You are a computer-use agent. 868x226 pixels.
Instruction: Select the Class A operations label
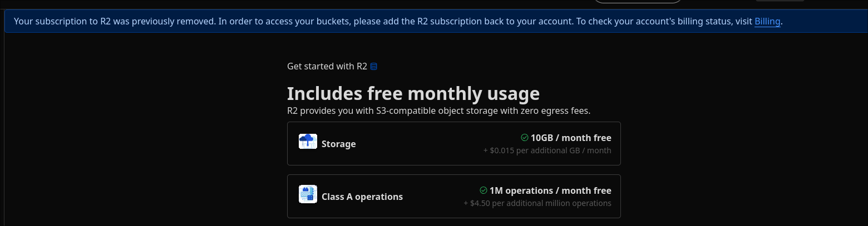tap(362, 197)
